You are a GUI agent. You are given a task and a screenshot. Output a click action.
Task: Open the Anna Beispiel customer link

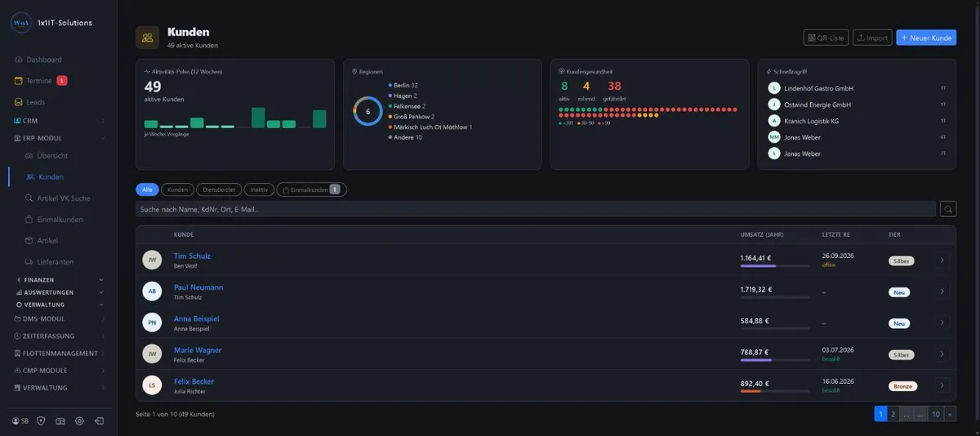(196, 318)
